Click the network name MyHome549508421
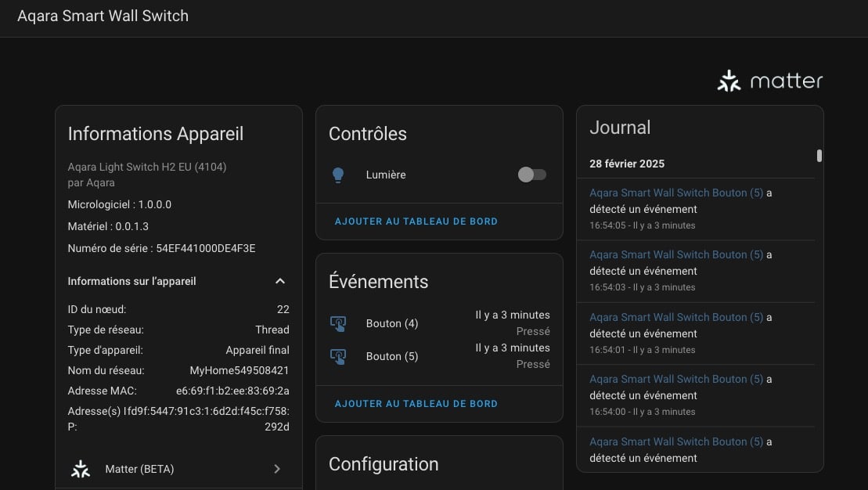The width and height of the screenshot is (868, 490). click(240, 370)
